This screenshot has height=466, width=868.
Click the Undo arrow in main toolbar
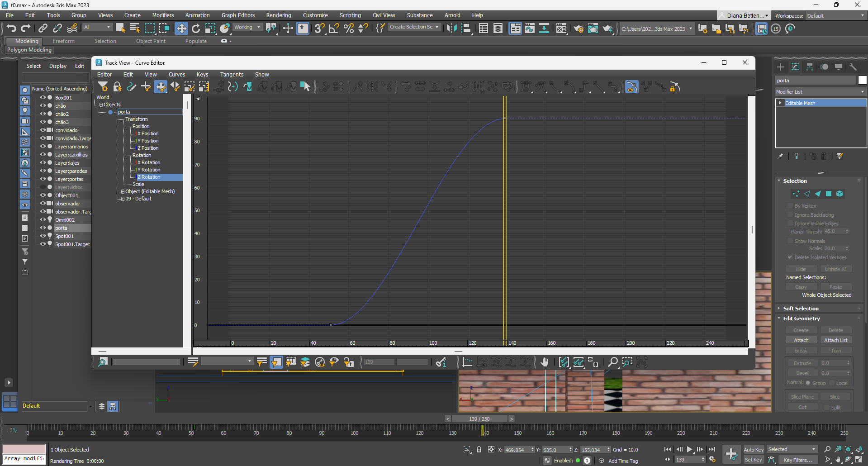[11, 29]
